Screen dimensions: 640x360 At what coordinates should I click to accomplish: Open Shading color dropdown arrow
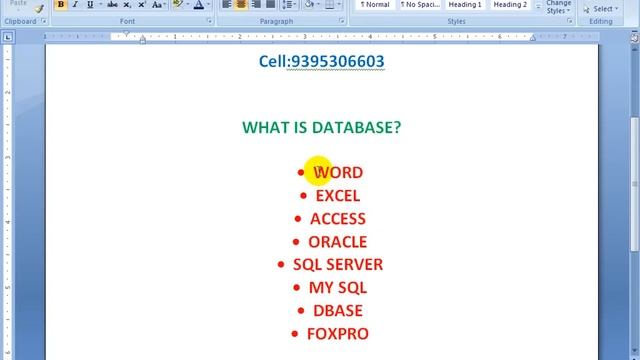(318, 4)
